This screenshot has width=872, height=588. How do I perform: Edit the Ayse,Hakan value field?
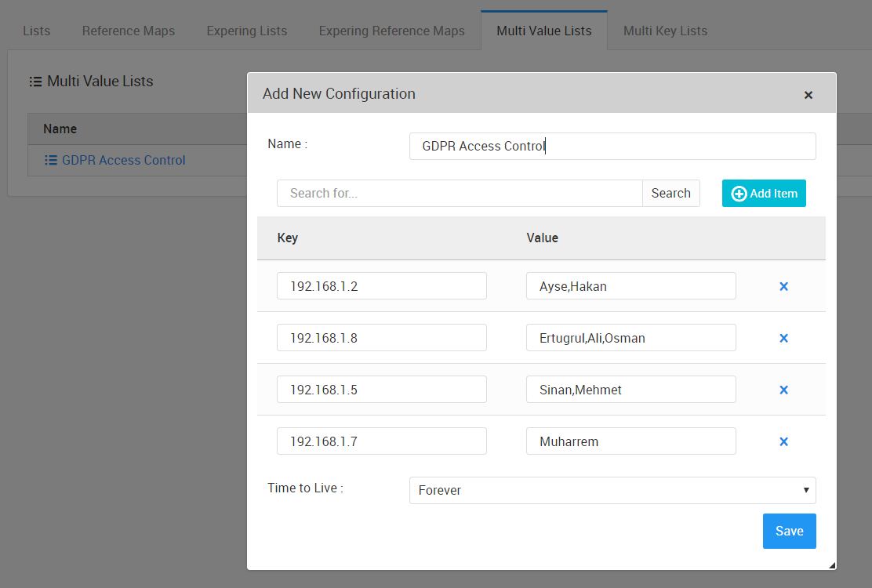click(x=630, y=287)
